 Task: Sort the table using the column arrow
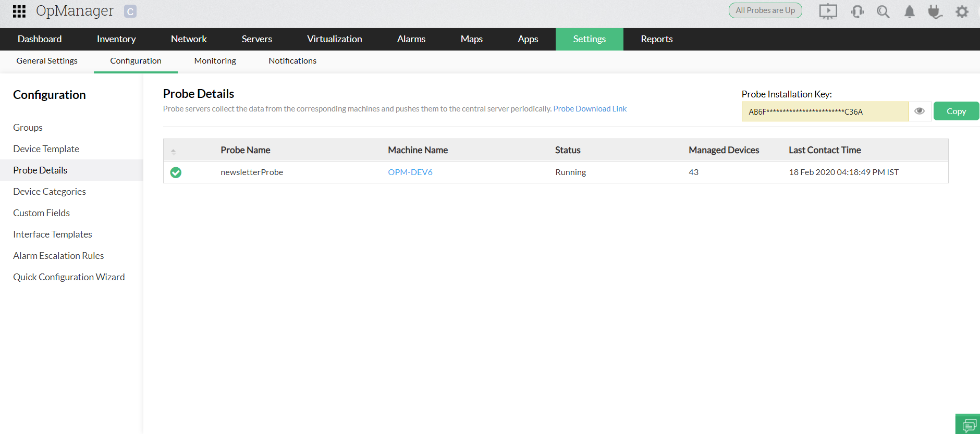[174, 151]
